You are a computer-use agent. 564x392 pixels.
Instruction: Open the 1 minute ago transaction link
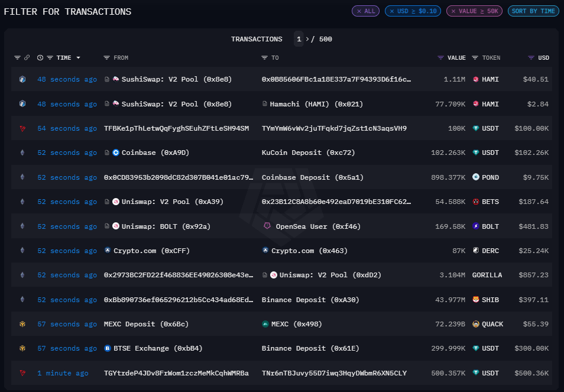tap(63, 373)
